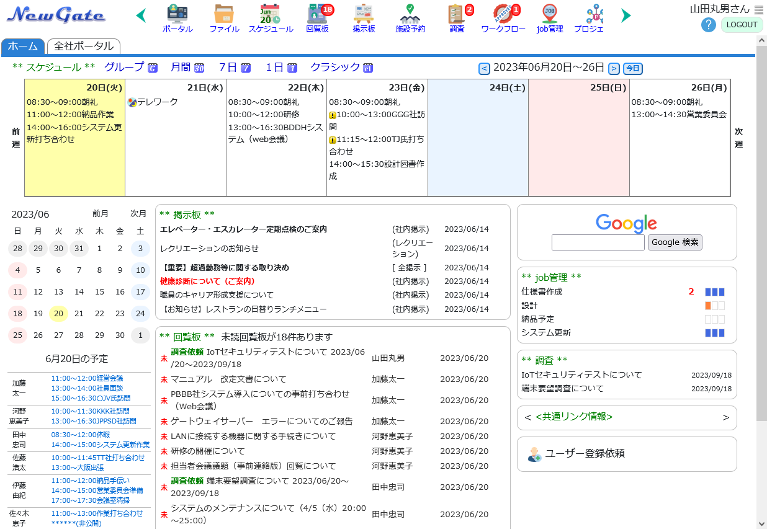Open the ワークフロー approval icon

[503, 14]
